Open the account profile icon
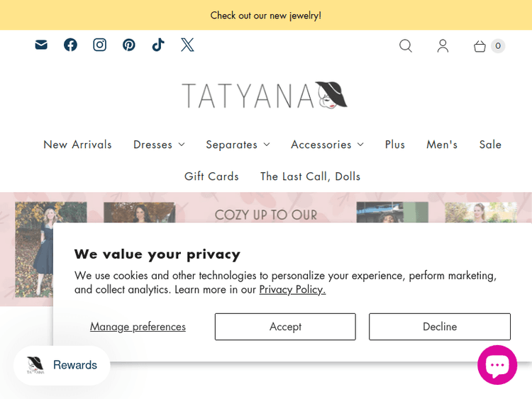 point(443,46)
